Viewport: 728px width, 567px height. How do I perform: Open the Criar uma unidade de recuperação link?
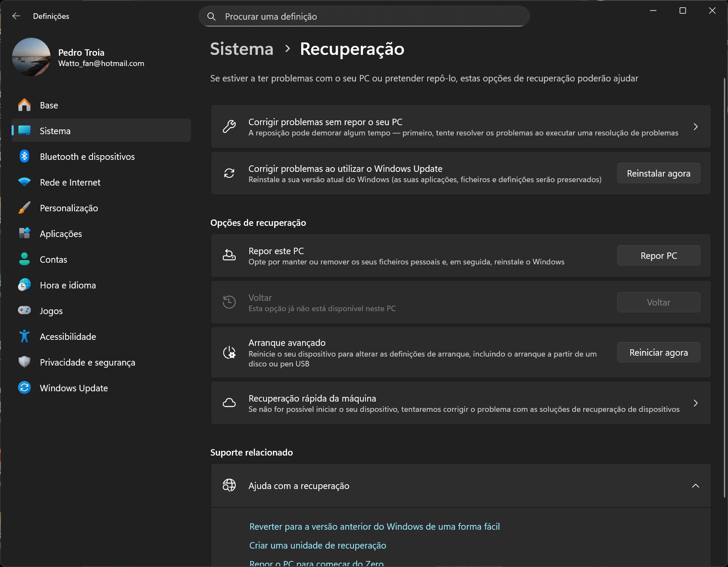coord(318,546)
